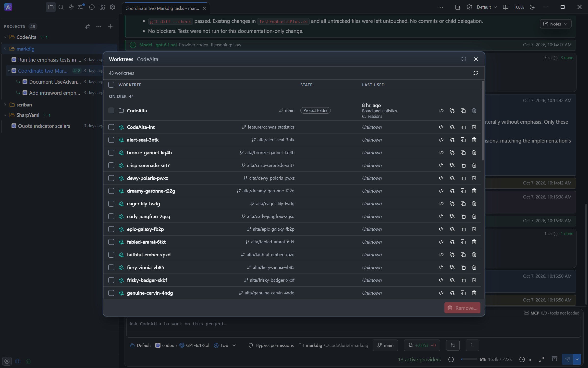Expand the prompt editor to fullscreen

pos(541,359)
